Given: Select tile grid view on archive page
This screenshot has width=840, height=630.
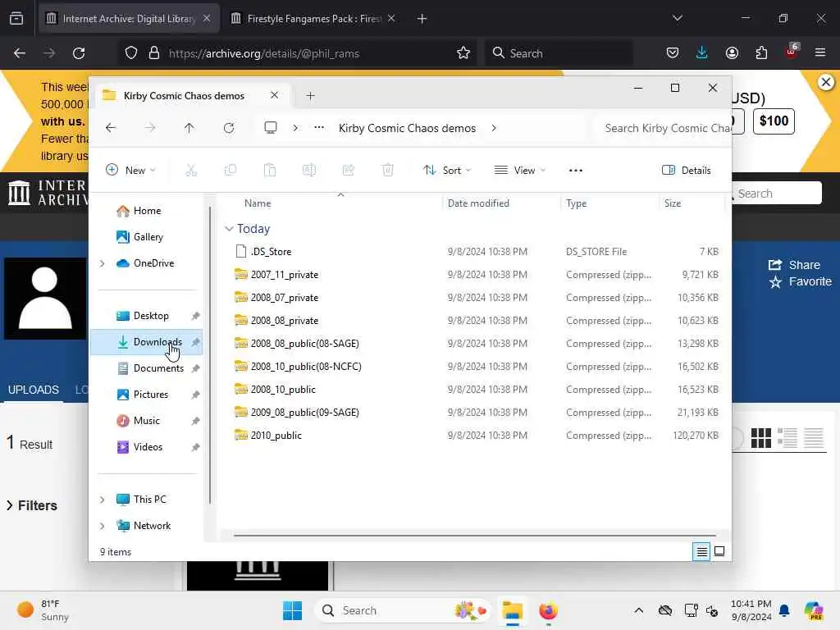Looking at the screenshot, I should (x=760, y=438).
